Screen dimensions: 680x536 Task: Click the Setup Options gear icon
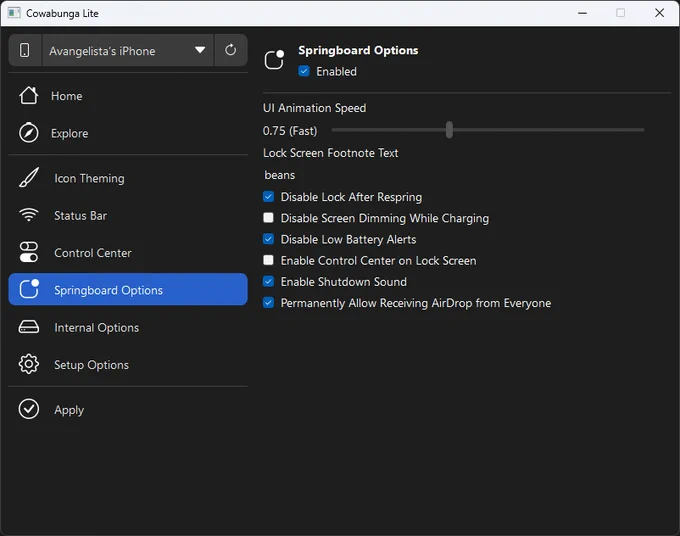[x=29, y=364]
